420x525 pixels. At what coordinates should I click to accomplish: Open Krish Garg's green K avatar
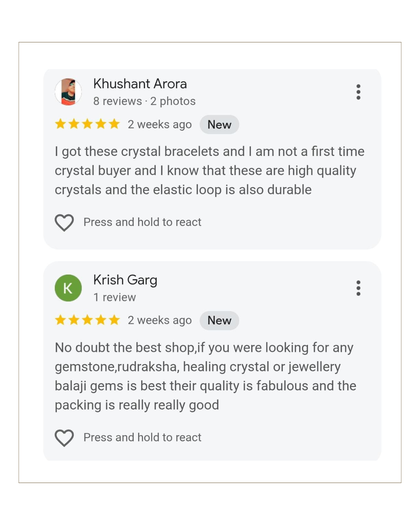click(x=68, y=288)
